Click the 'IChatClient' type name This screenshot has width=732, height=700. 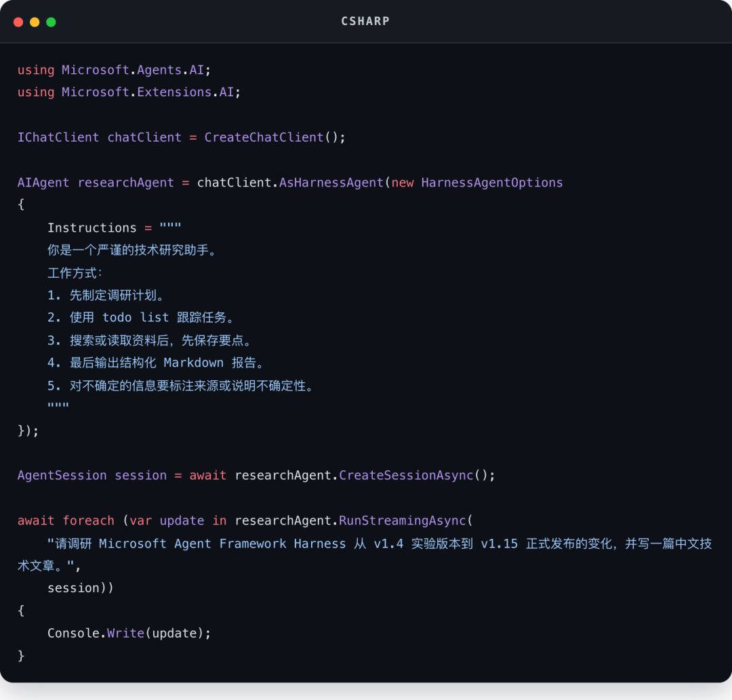58,137
